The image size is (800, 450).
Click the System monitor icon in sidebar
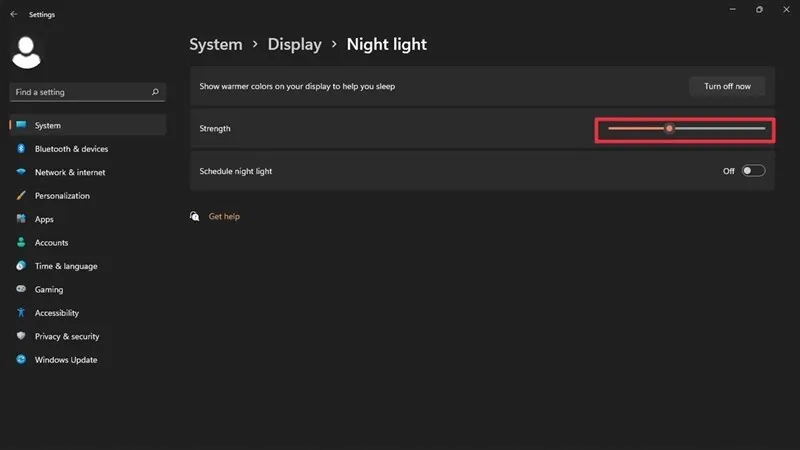[x=21, y=125]
